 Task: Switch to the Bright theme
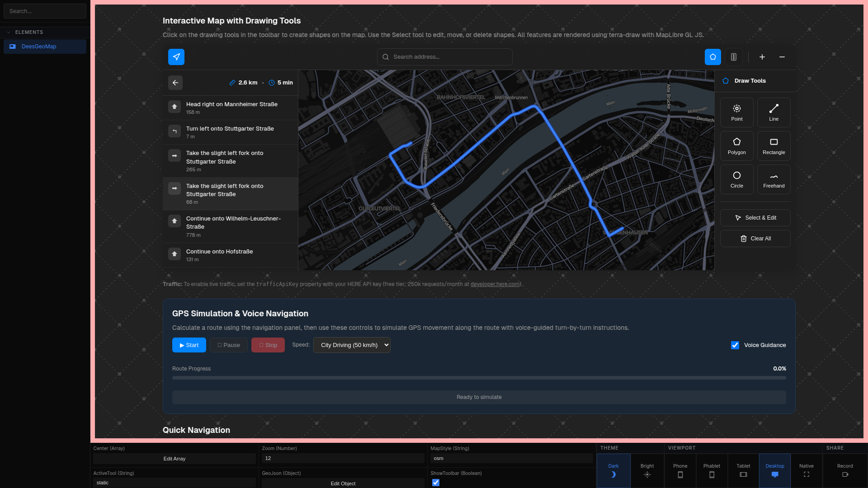[647, 470]
